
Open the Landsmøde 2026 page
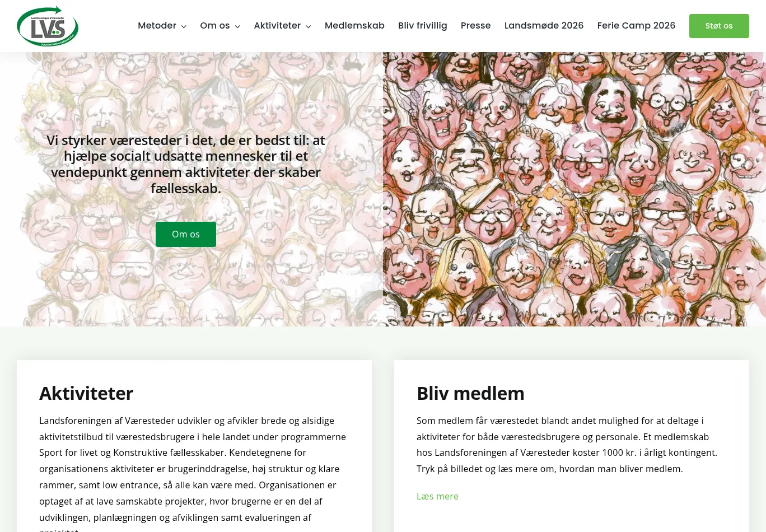click(544, 26)
